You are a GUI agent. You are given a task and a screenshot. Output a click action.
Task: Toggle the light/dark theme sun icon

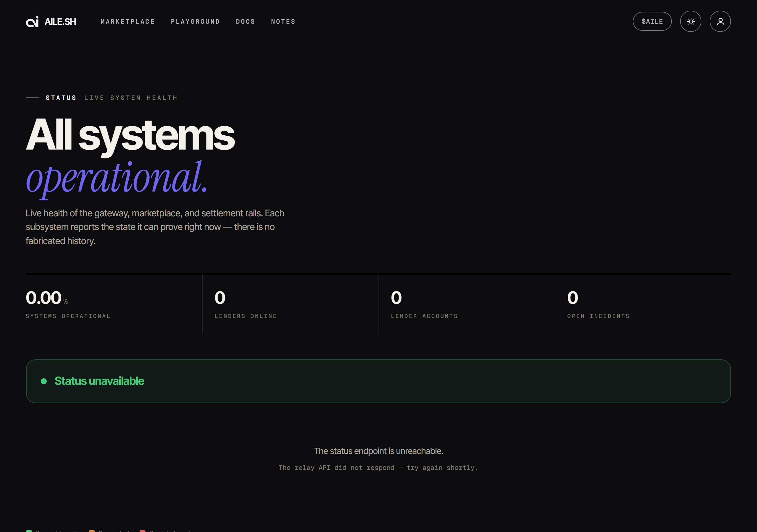point(691,21)
